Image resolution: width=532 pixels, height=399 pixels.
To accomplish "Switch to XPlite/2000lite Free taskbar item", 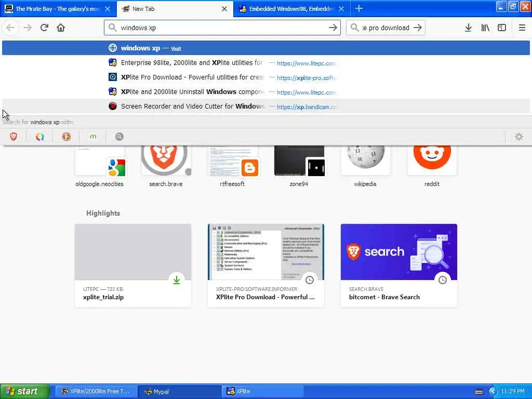I will (96, 391).
